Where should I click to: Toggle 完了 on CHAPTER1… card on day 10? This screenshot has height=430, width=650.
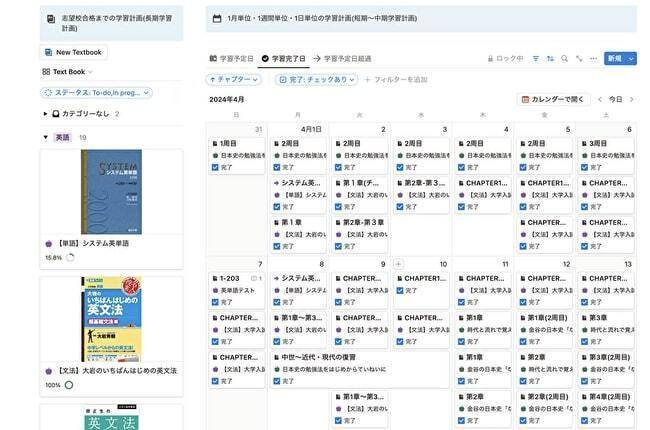click(400, 291)
